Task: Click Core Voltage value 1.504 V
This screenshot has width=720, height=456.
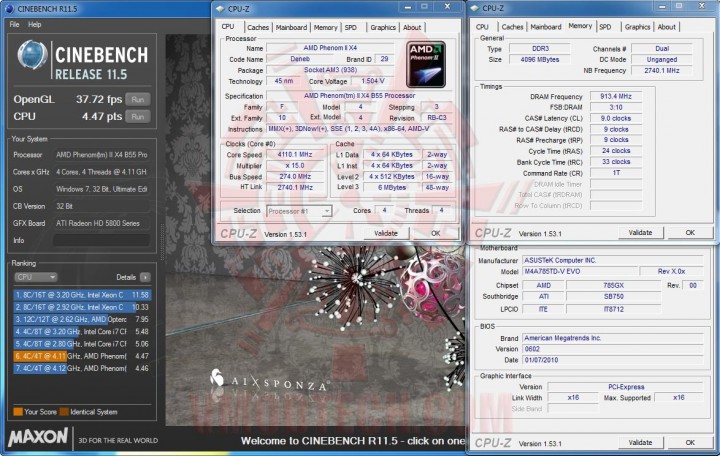Action: 372,81
